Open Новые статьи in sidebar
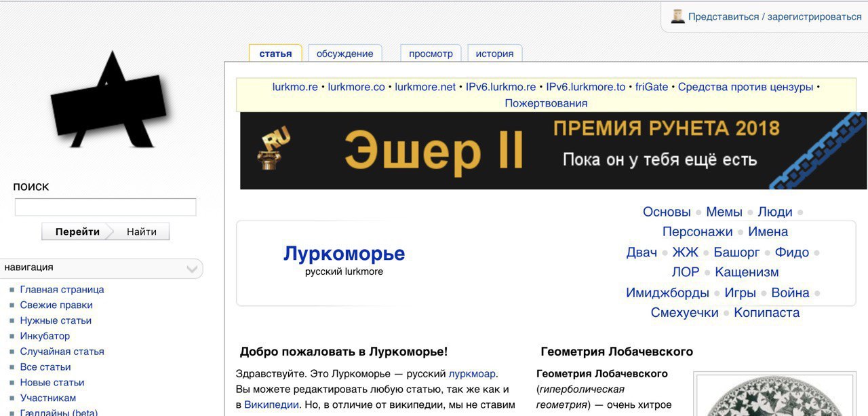This screenshot has height=416, width=868. coord(52,383)
